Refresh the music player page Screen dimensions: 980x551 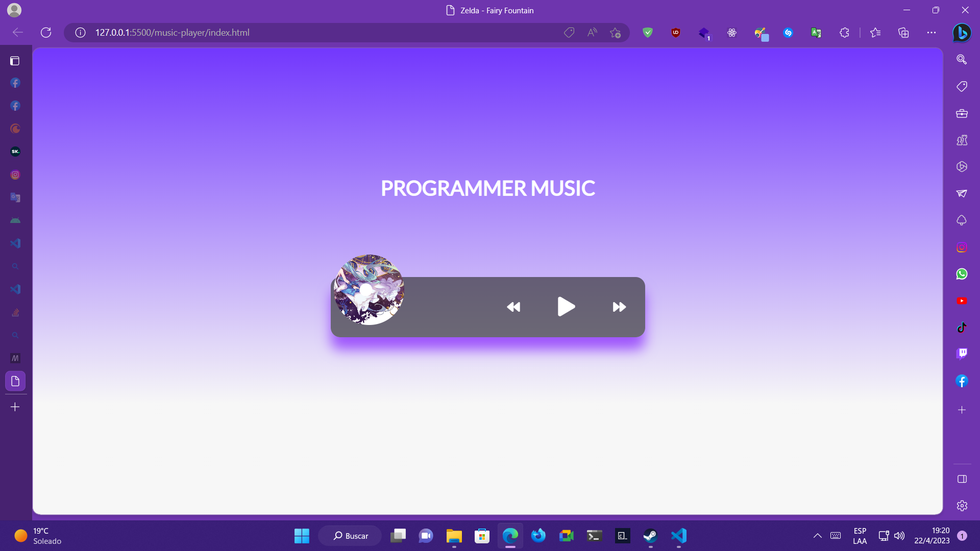coord(46,33)
